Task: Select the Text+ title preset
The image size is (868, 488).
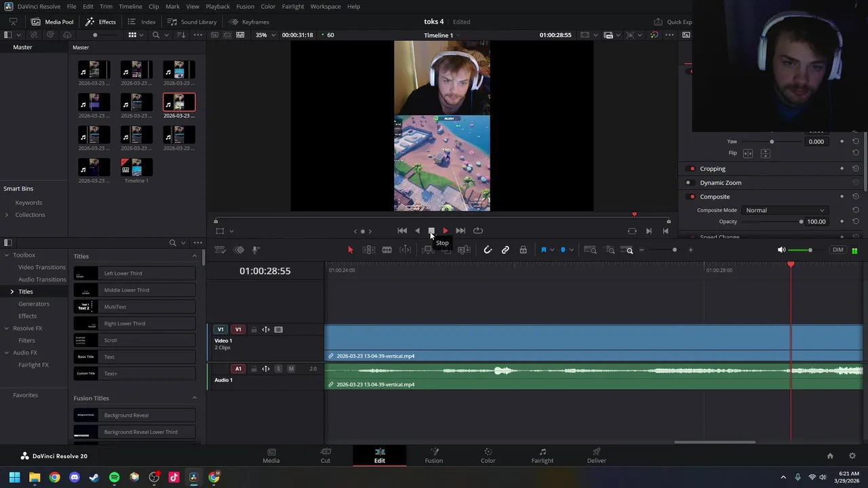Action: (x=134, y=373)
